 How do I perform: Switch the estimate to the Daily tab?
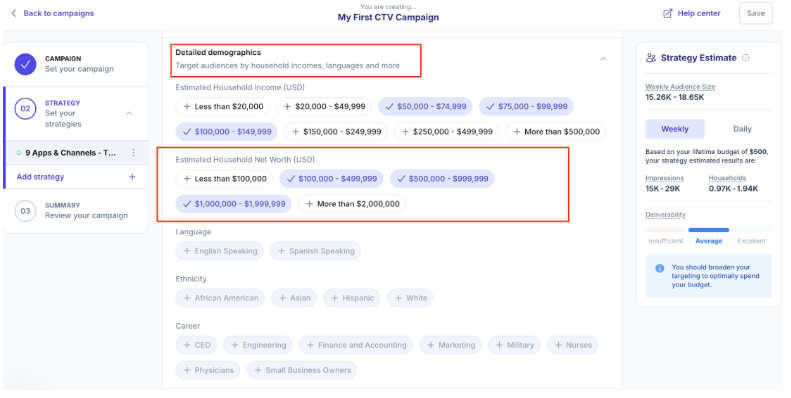[742, 129]
